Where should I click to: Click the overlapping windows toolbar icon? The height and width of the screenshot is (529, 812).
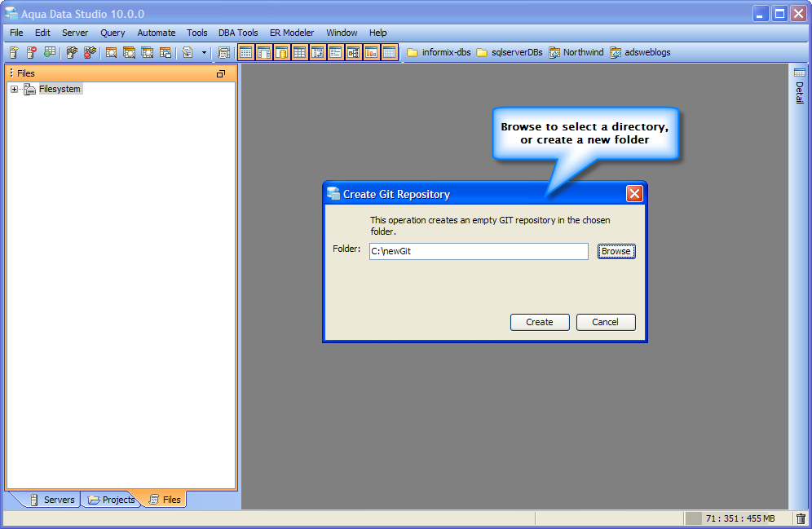(165, 52)
